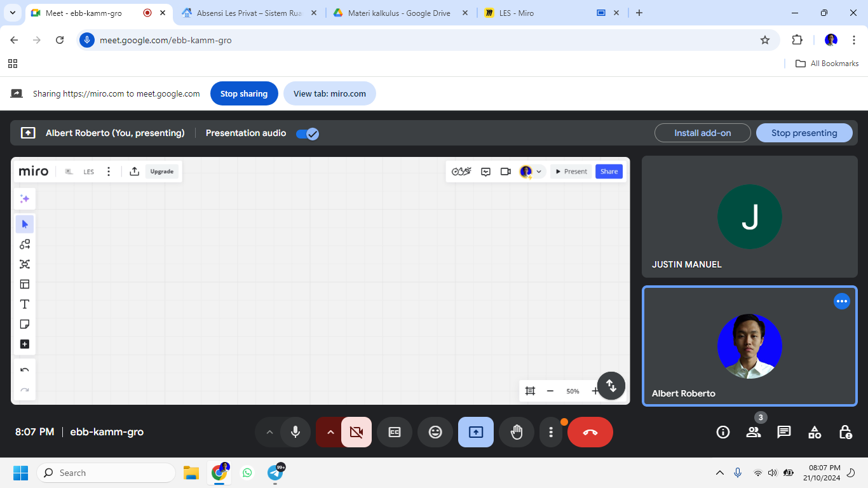Open the All Bookmarks folder
868x488 pixels.
click(x=827, y=64)
